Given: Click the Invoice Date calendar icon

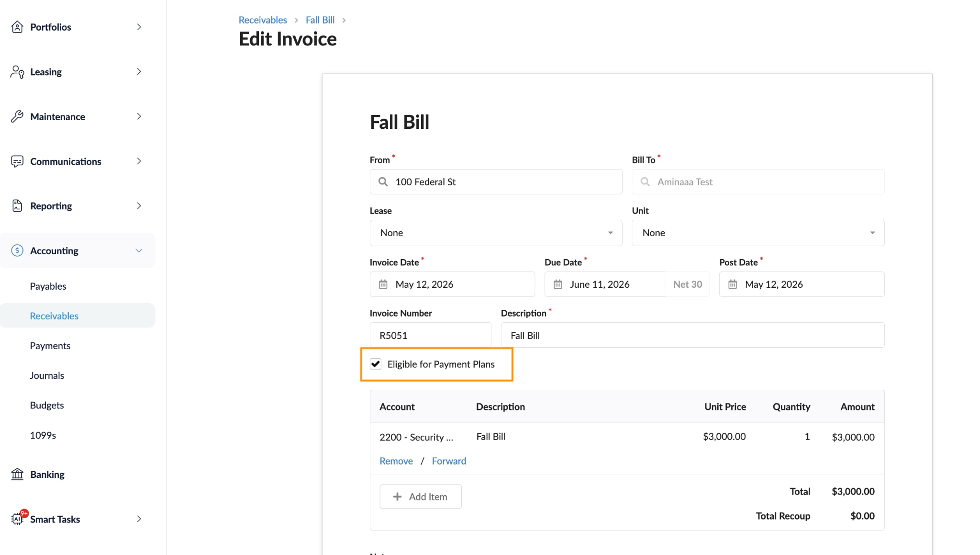Looking at the screenshot, I should (383, 284).
